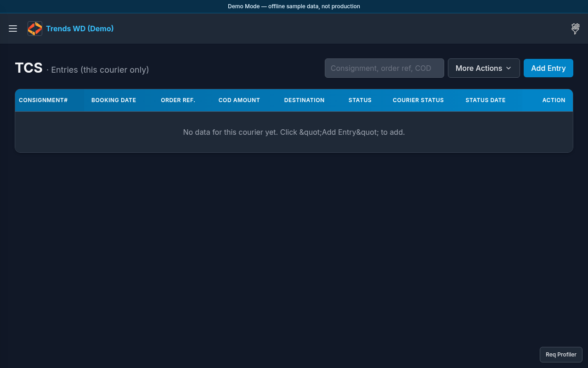Click the Action column header
588x368 pixels.
(554, 100)
